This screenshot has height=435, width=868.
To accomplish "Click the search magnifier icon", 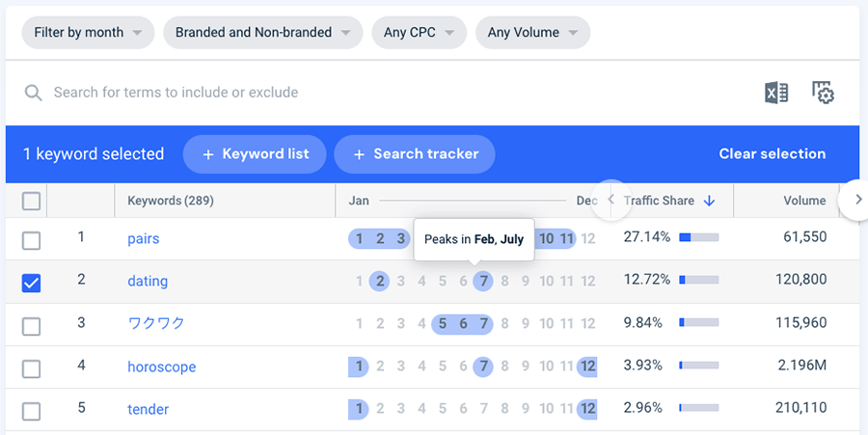I will tap(33, 93).
